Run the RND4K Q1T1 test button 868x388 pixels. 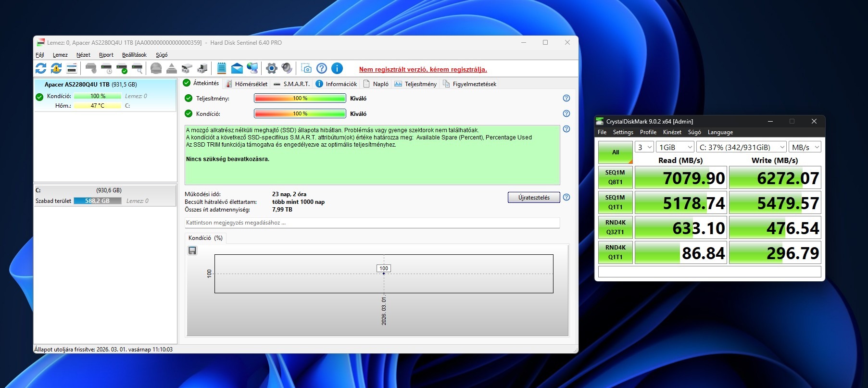click(x=616, y=252)
